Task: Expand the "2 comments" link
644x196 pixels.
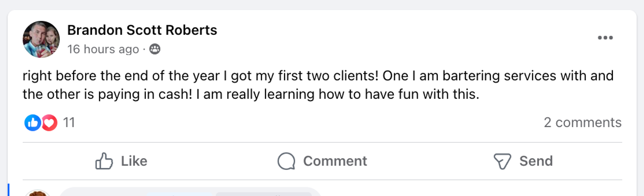Action: [x=582, y=122]
